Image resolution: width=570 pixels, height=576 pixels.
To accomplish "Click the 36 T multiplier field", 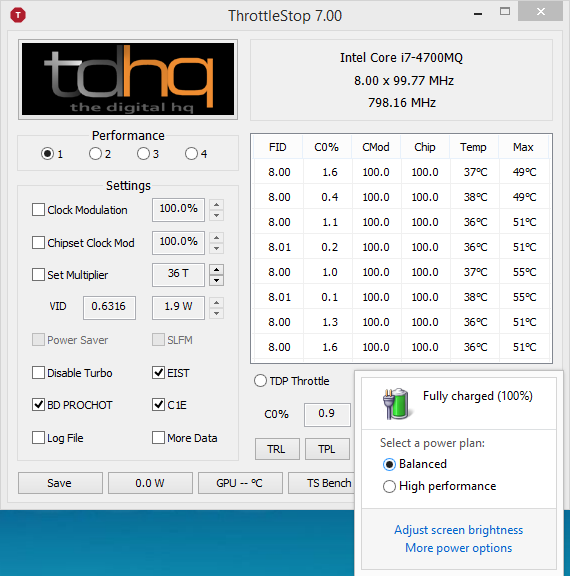I will [x=178, y=275].
